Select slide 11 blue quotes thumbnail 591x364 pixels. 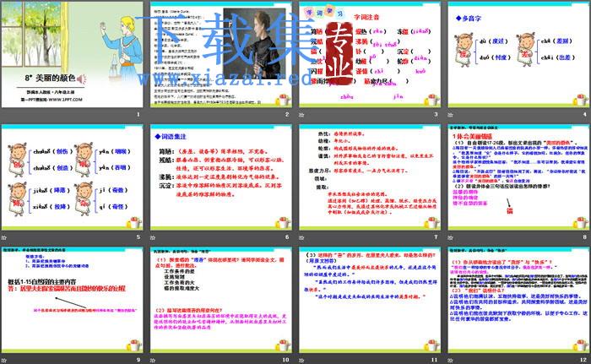tap(370, 301)
